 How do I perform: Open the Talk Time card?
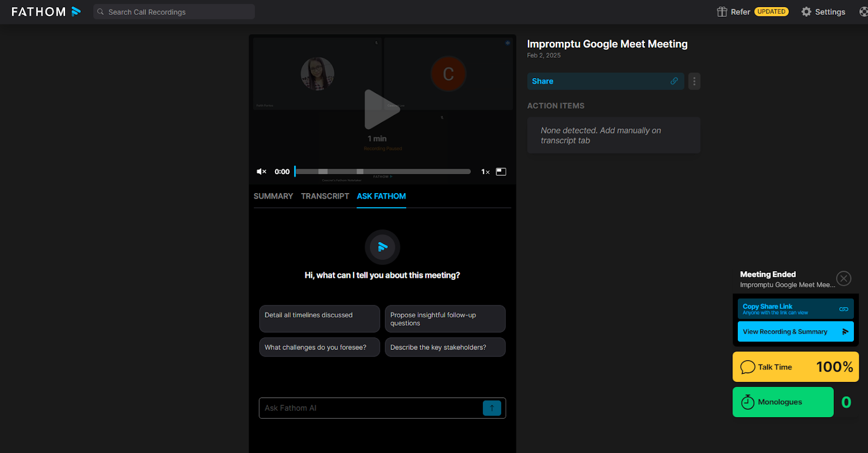795,367
